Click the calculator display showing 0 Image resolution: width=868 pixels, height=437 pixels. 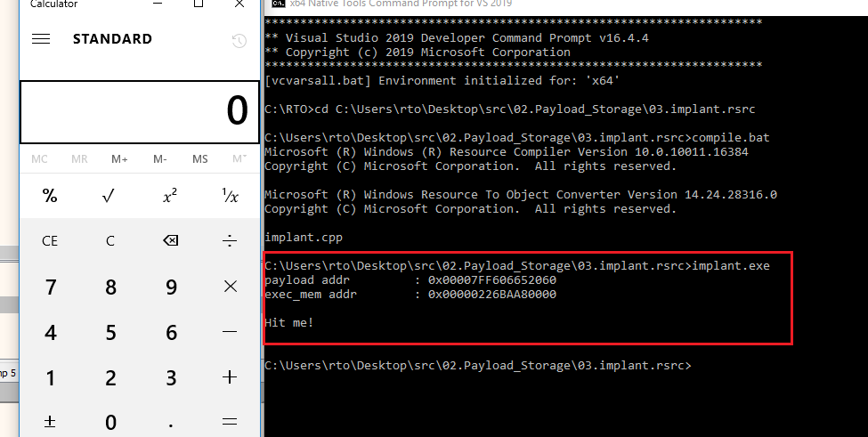139,111
